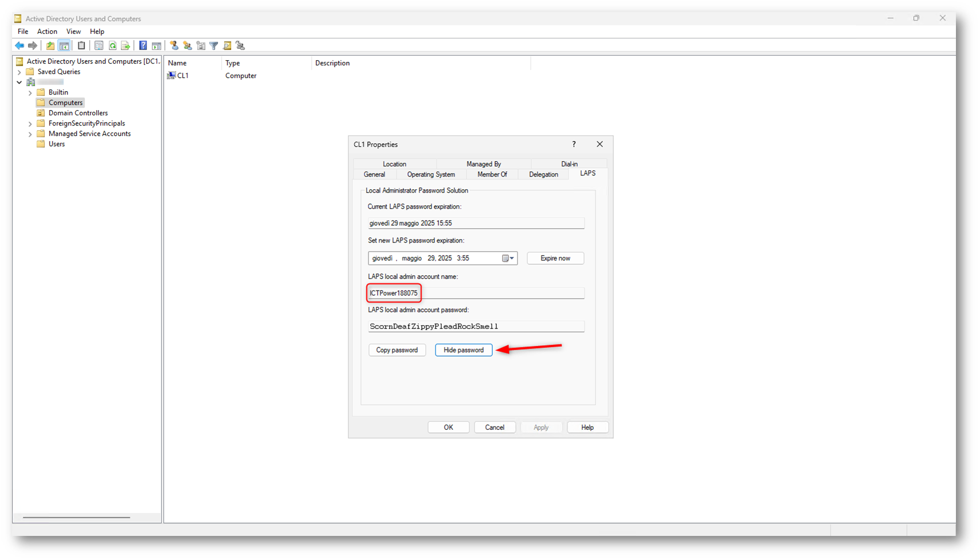Screen dimensions: 980x560
Task: Click the Copy password button
Action: pos(397,350)
